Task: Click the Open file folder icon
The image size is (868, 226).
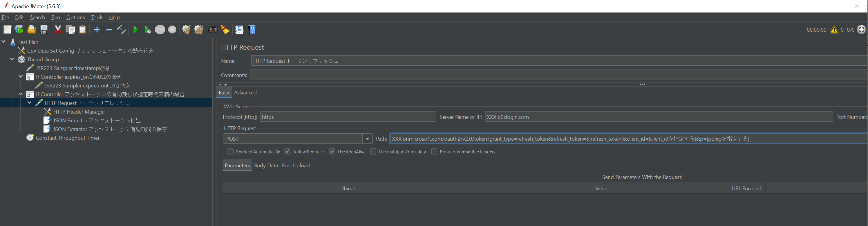Action: pos(31,30)
